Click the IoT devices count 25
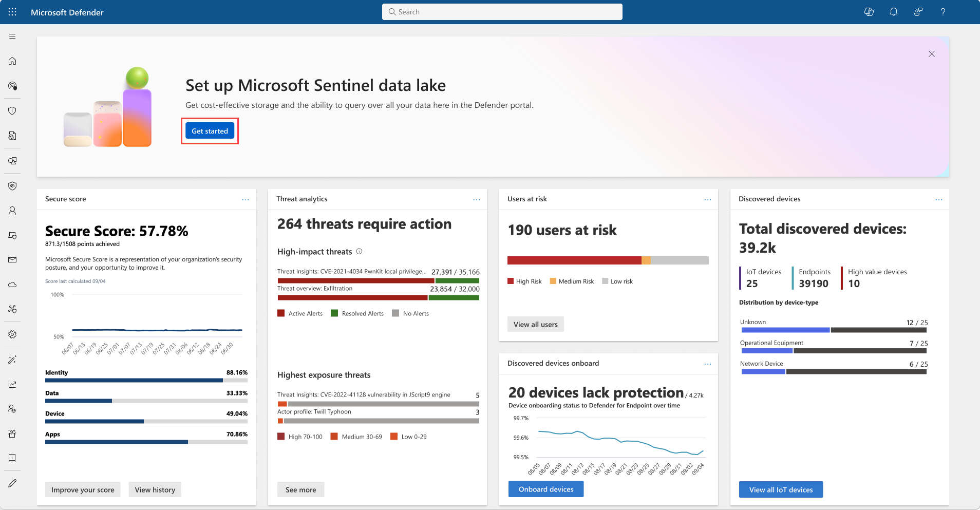Viewport: 980px width, 510px height. pos(752,284)
